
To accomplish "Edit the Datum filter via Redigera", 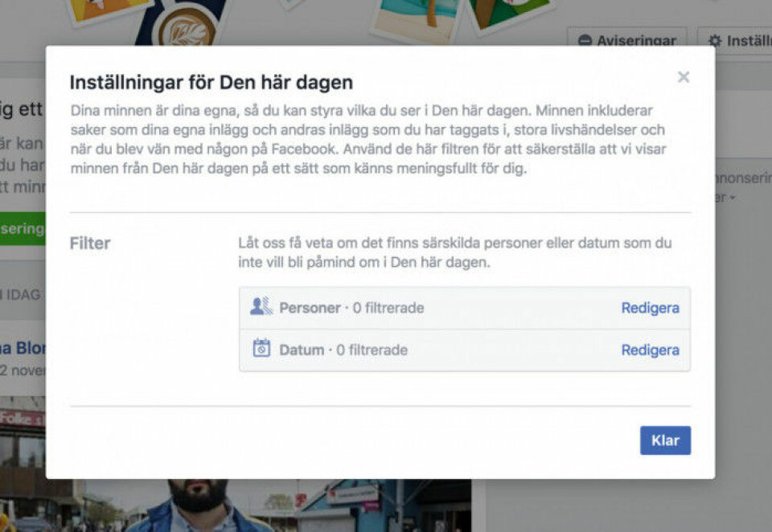I will (x=650, y=350).
